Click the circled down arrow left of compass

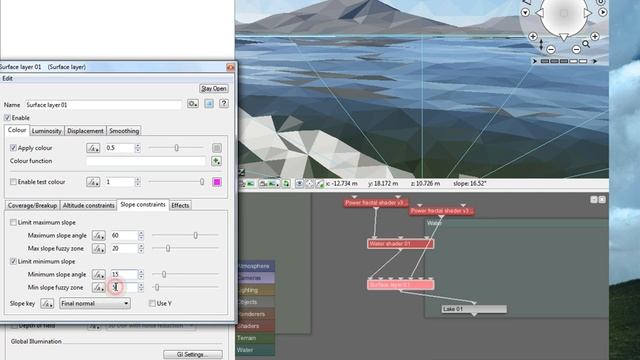coord(525,13)
